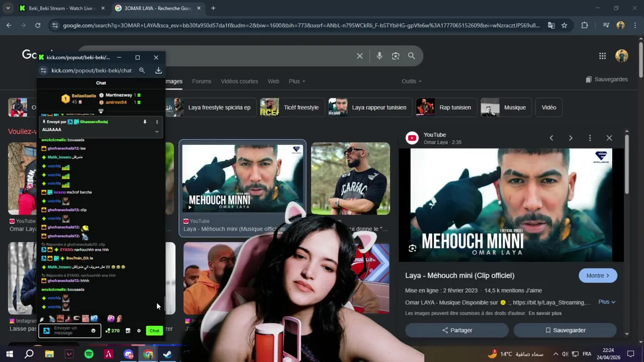Send message with green Chat button

tap(154, 331)
